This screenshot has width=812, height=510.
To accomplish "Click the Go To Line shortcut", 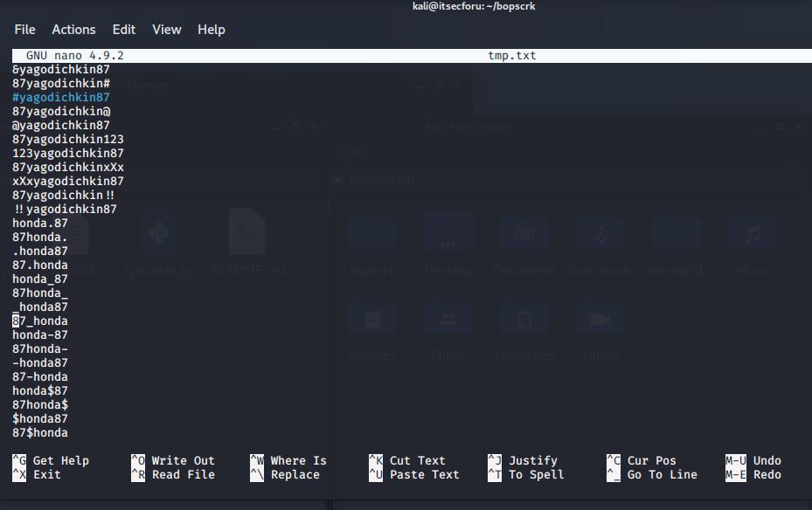I will click(x=662, y=475).
